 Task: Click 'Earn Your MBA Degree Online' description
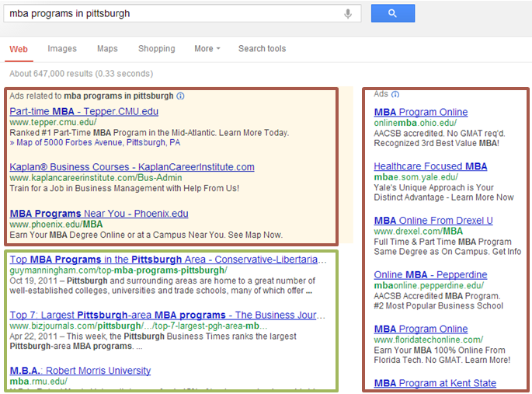click(146, 235)
